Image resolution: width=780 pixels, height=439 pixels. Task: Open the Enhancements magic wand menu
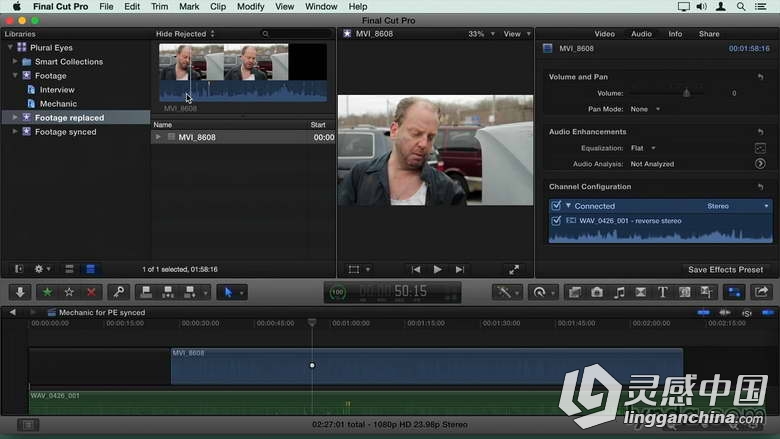coord(506,292)
